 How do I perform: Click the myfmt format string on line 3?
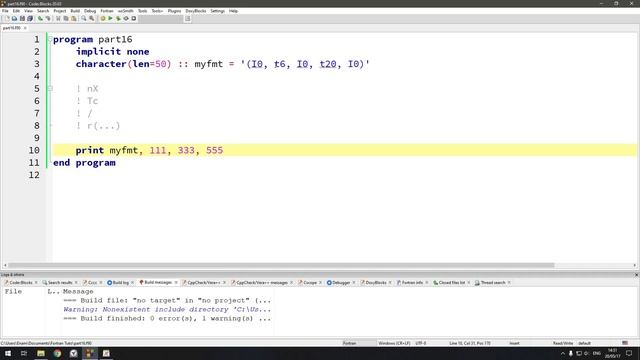coord(305,64)
